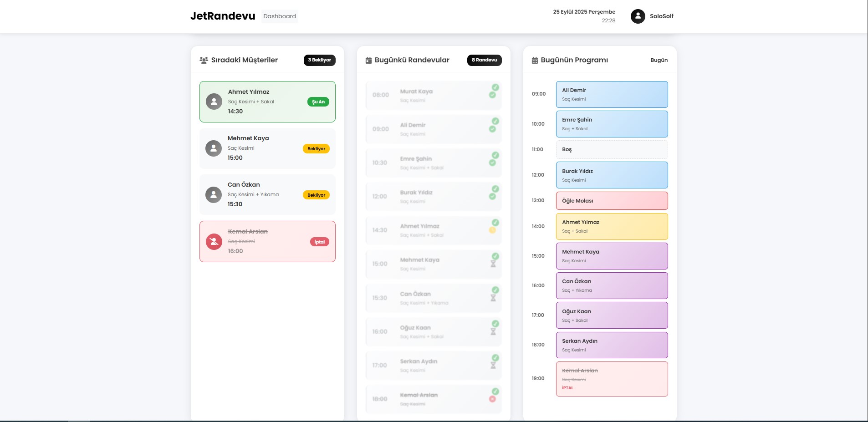868x422 pixels.
Task: Open the Dashboard tab next to the logo
Action: 280,16
